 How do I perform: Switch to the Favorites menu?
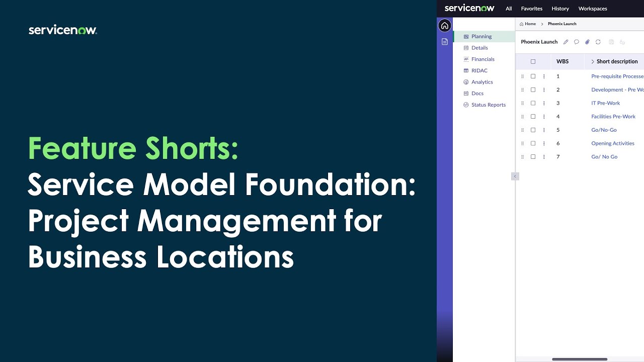click(531, 9)
